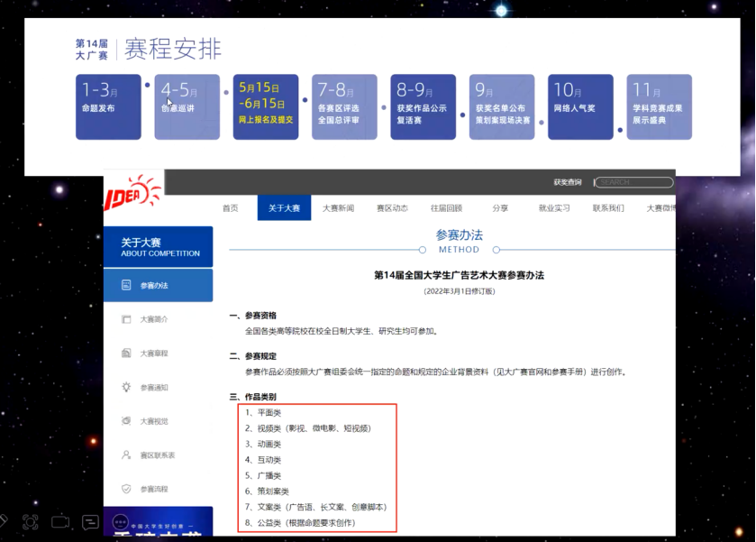The width and height of the screenshot is (756, 542).
Task: Click the lightbulb icon beside 参赛通知
Action: tap(126, 388)
